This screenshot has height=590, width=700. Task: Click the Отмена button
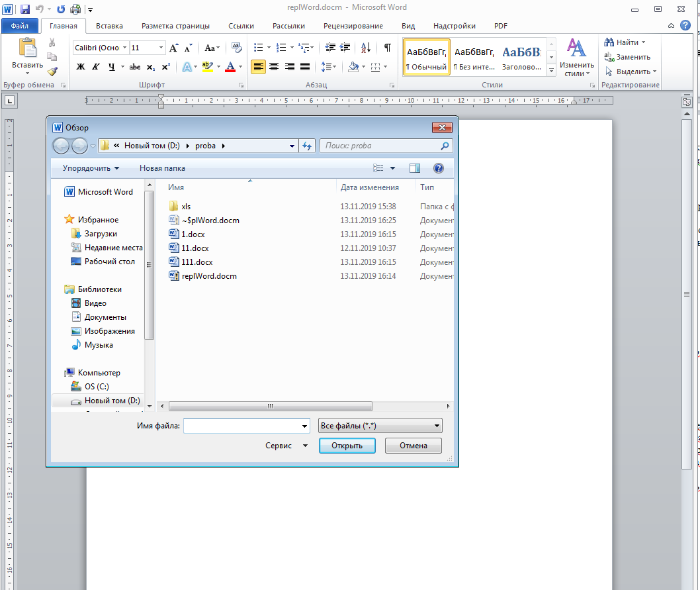click(x=414, y=446)
